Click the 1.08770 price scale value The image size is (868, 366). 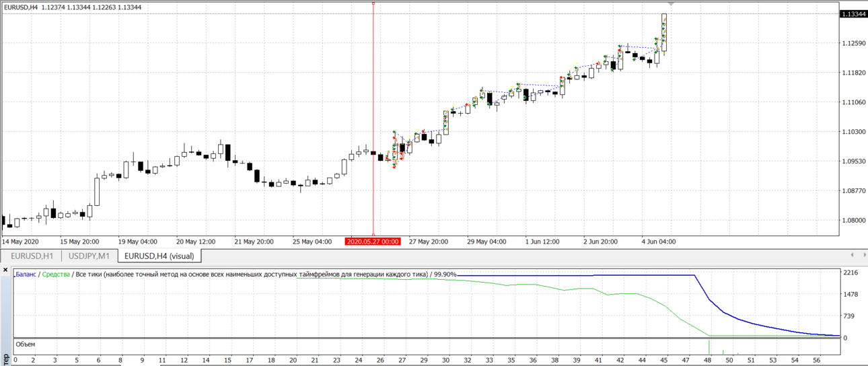[853, 191]
